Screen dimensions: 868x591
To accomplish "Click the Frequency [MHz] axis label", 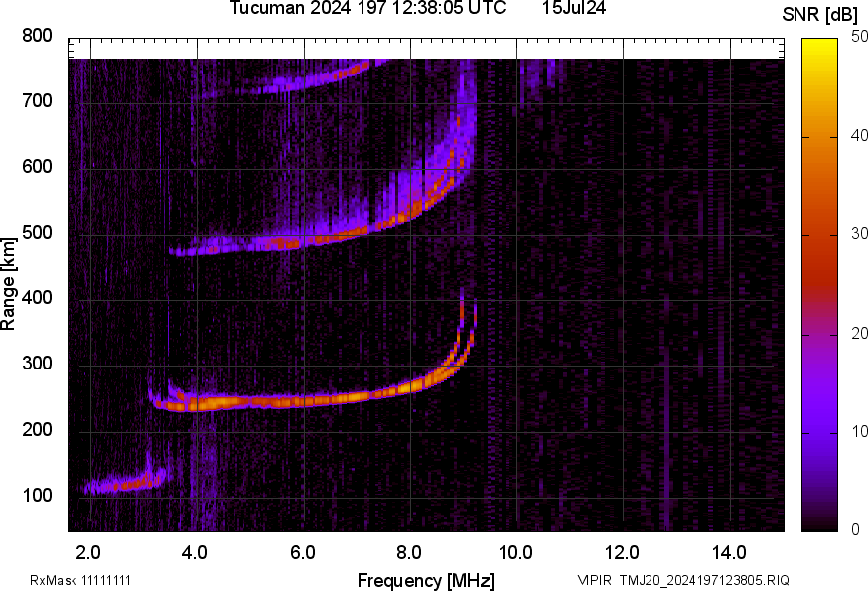I will point(425,580).
